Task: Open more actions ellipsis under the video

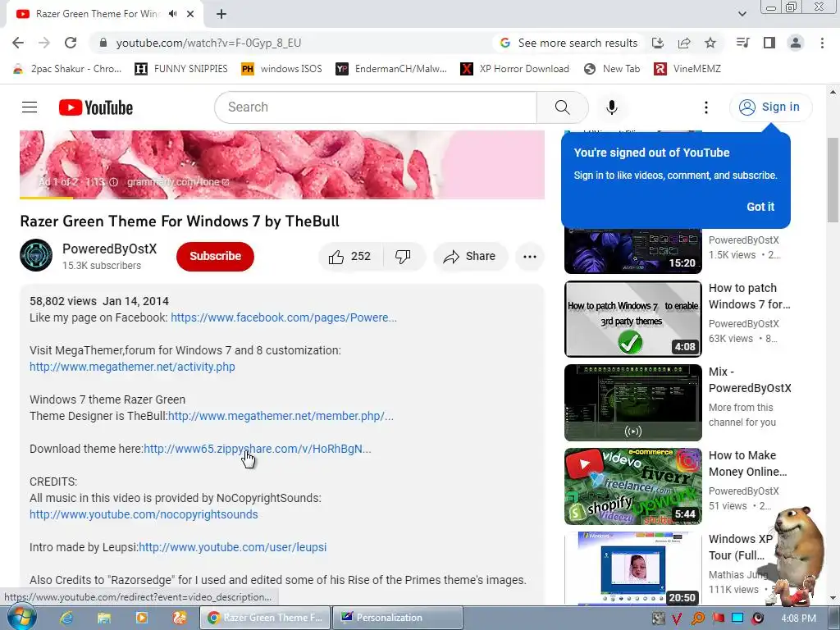Action: click(x=529, y=257)
